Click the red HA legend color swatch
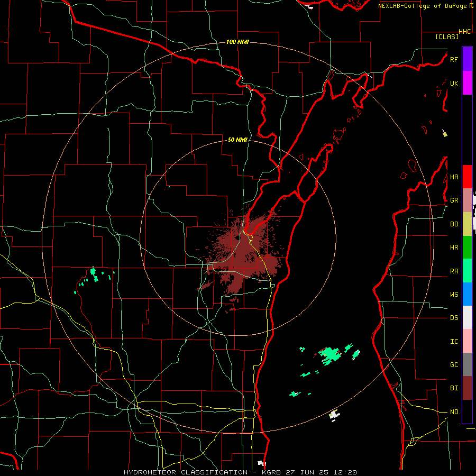This screenshot has height=476, width=476. 467,177
